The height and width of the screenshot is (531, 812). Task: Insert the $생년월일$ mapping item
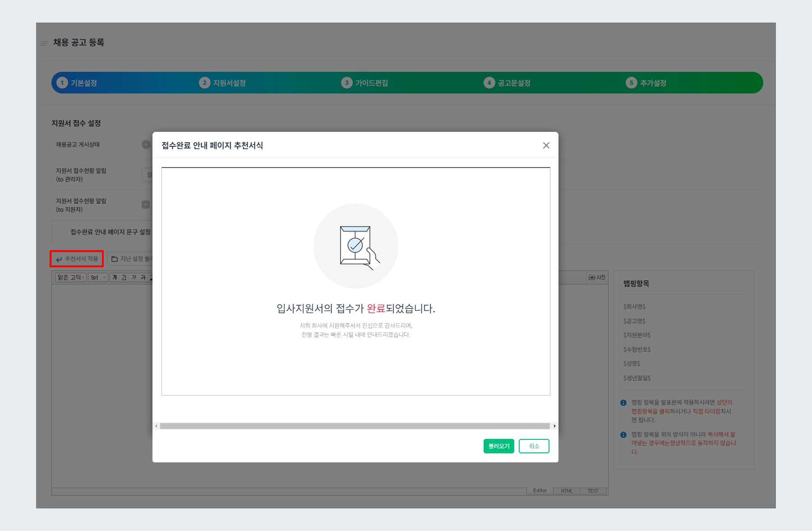coord(637,378)
